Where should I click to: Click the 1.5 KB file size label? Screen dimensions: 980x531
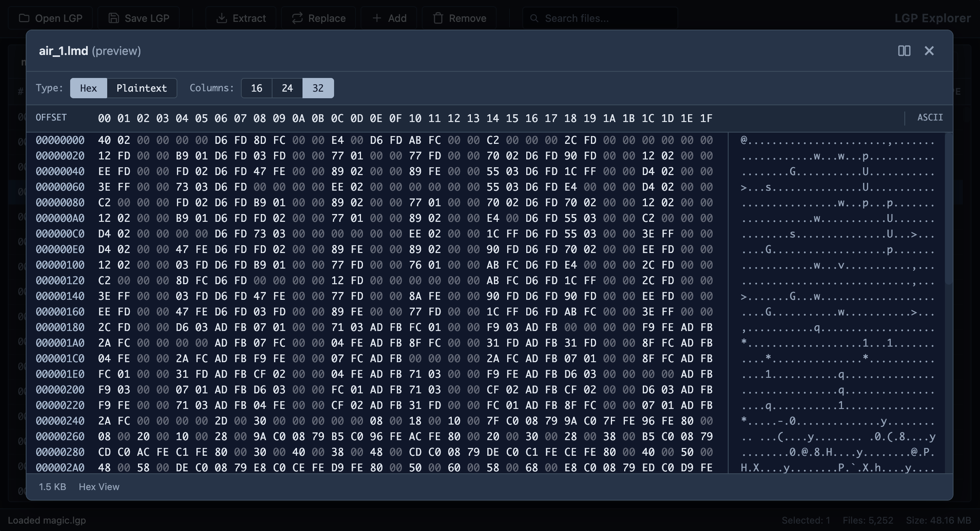(52, 487)
